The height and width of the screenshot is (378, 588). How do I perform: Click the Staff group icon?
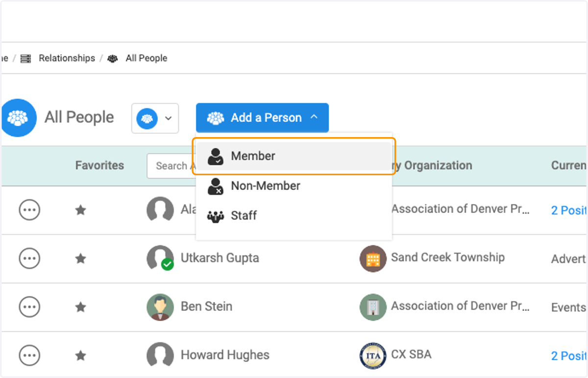[216, 216]
